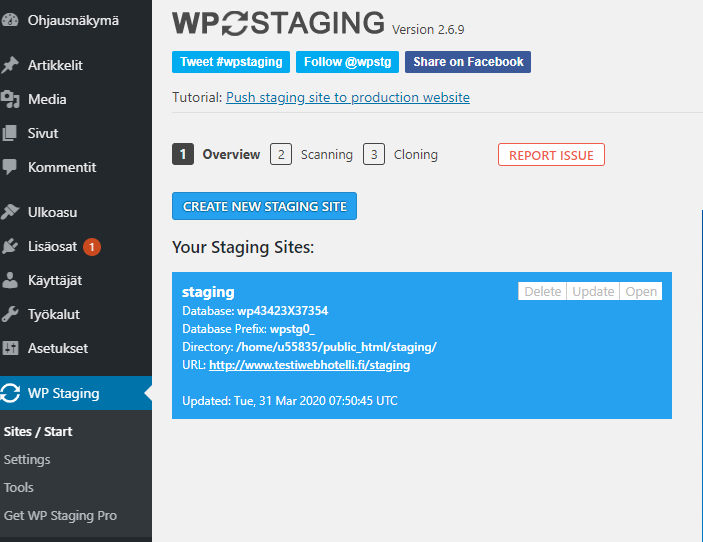
Task: Click the red update badge on Lisäosat
Action: coord(92,247)
